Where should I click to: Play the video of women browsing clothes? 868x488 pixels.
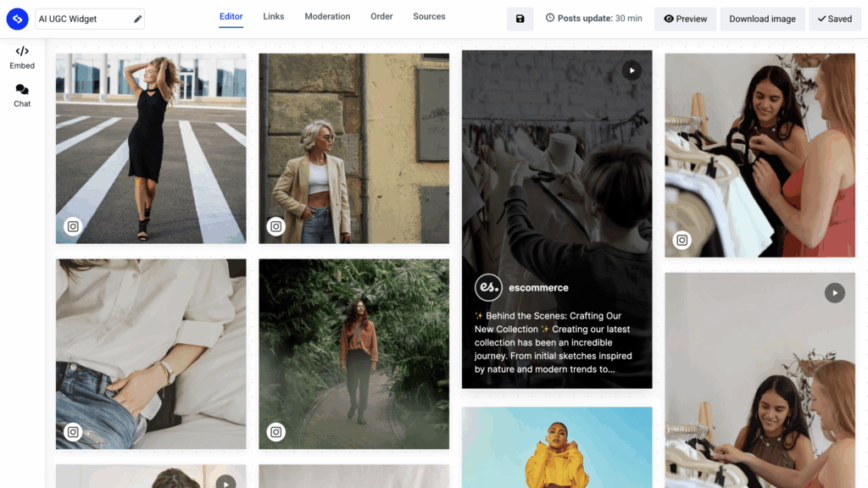(834, 293)
